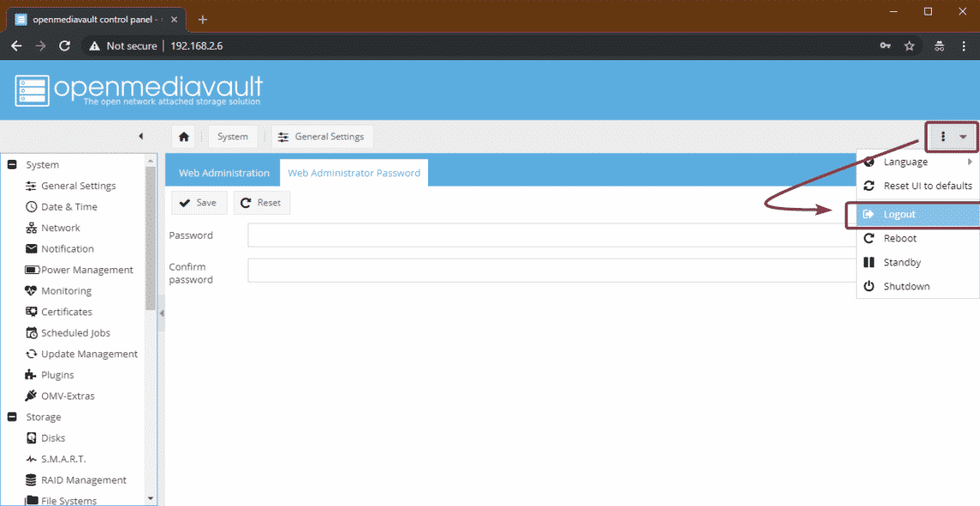Click the Password input field
Screen dimensions: 980x506
click(553, 235)
